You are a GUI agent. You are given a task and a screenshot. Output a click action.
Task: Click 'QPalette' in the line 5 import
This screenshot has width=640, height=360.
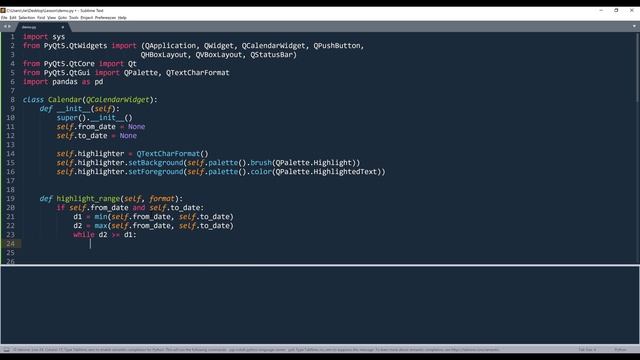(x=140, y=73)
